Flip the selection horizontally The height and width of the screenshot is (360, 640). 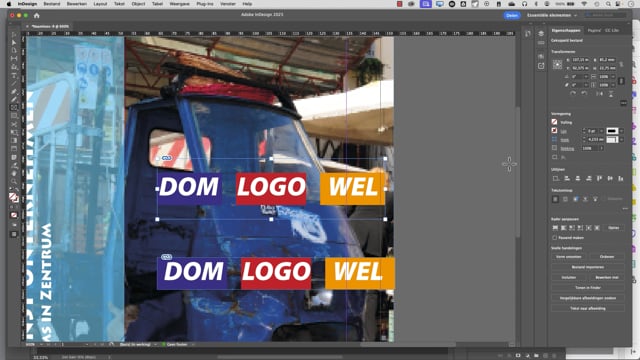[599, 93]
